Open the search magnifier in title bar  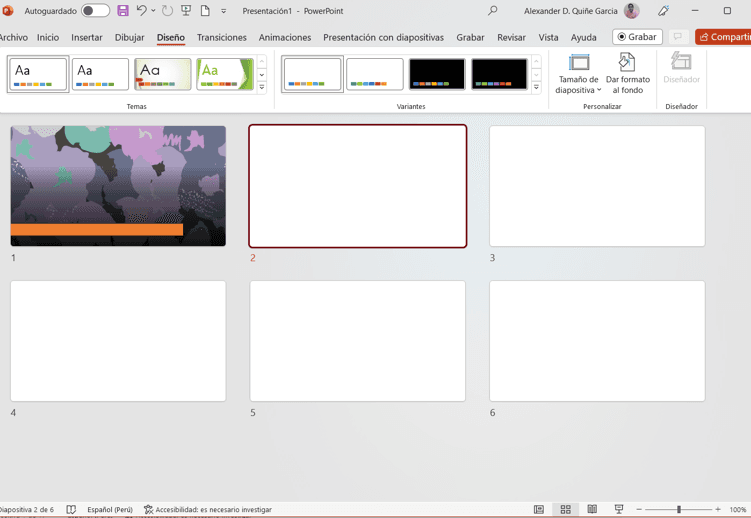[492, 11]
